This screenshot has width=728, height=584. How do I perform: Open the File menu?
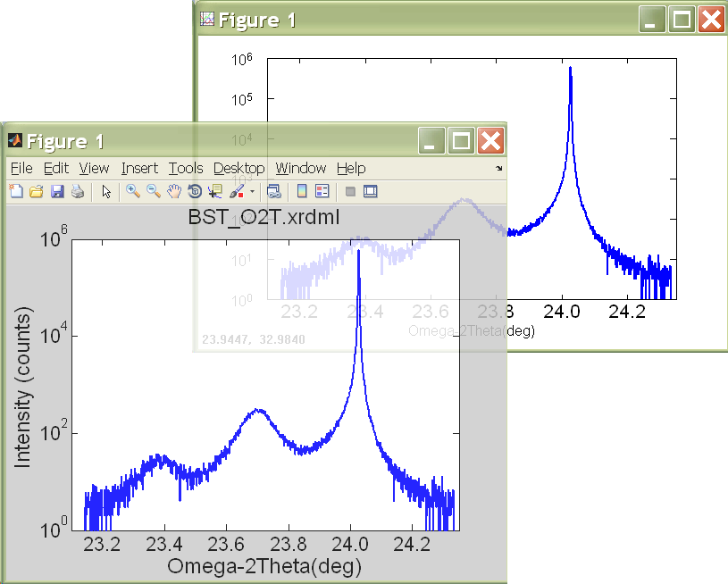coord(21,168)
